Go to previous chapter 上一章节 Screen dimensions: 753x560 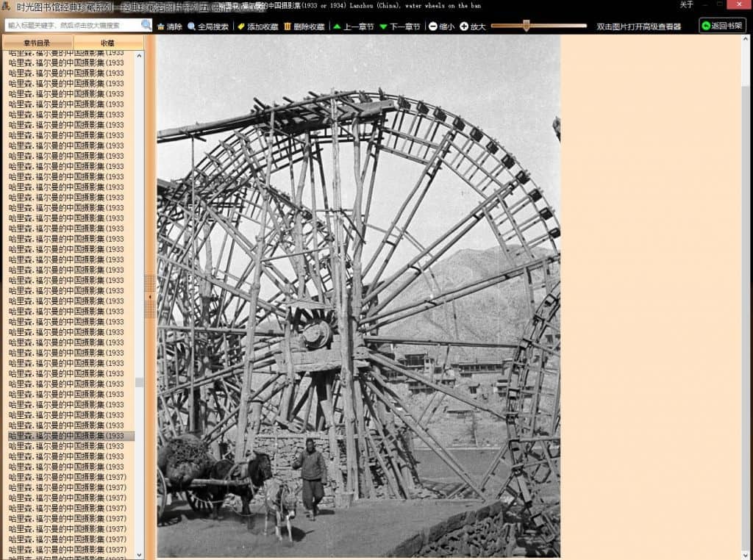(x=353, y=26)
